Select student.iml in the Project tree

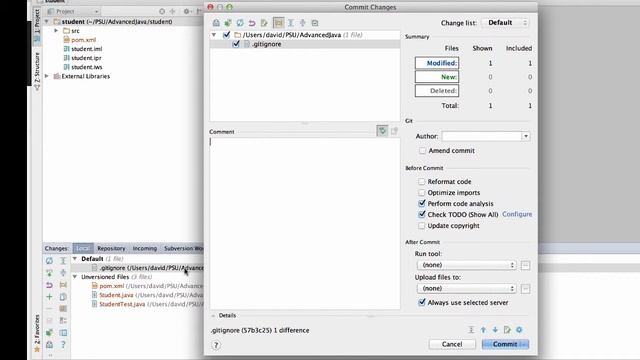pyautogui.click(x=87, y=49)
